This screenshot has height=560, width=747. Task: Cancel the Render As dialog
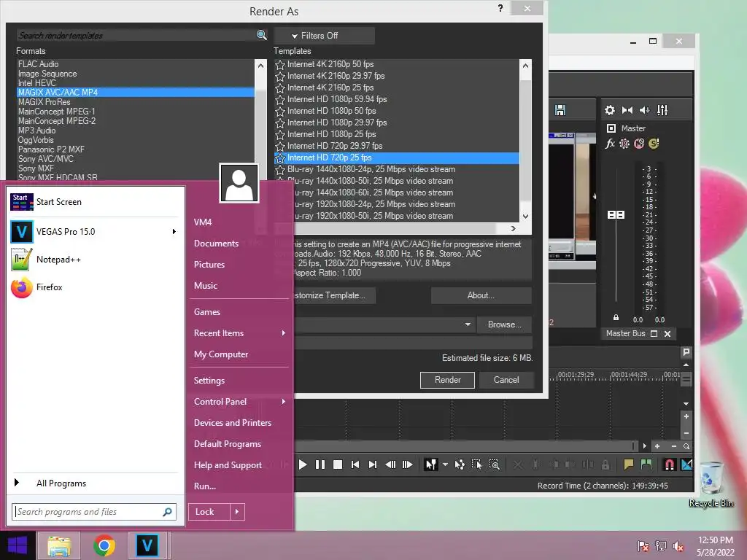coord(506,380)
